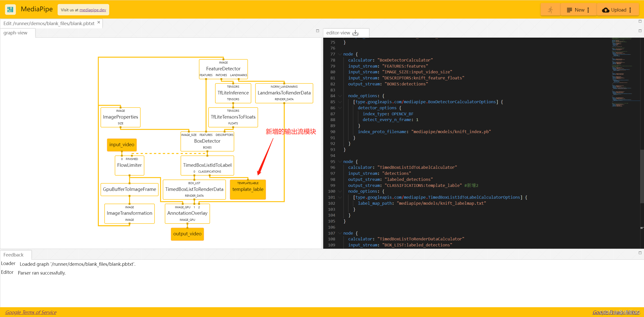644x317 pixels.
Task: Collapse node_options fold at line 84
Action: 340,96
